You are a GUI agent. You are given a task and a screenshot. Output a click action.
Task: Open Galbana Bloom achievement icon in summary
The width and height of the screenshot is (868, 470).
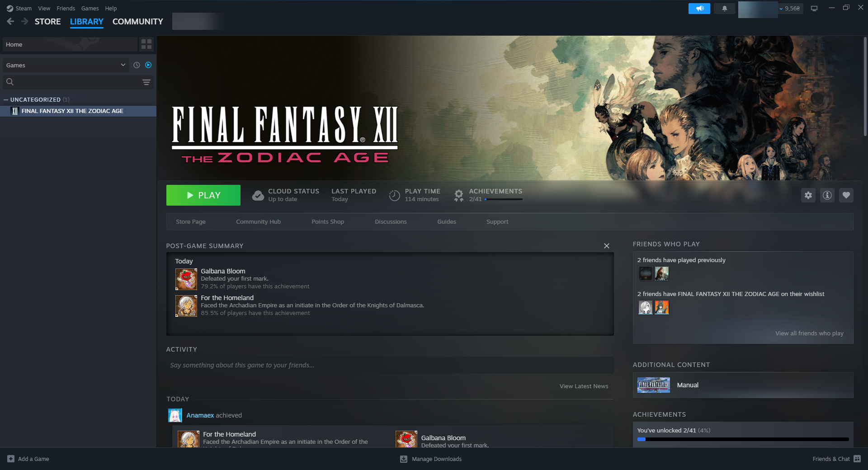pyautogui.click(x=186, y=279)
